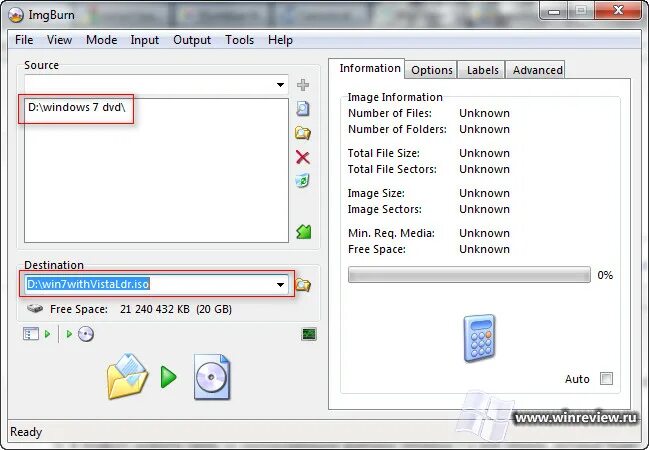Open the Help menu
The width and height of the screenshot is (649, 450).
[280, 40]
